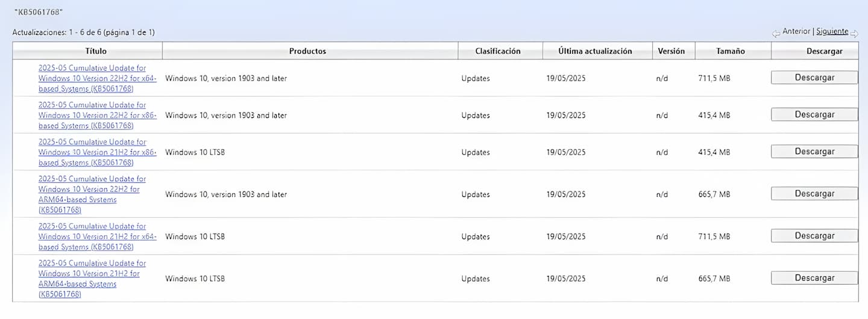Open the 21H2 x64-based Systems update link
This screenshot has width=868, height=319.
[x=97, y=237]
